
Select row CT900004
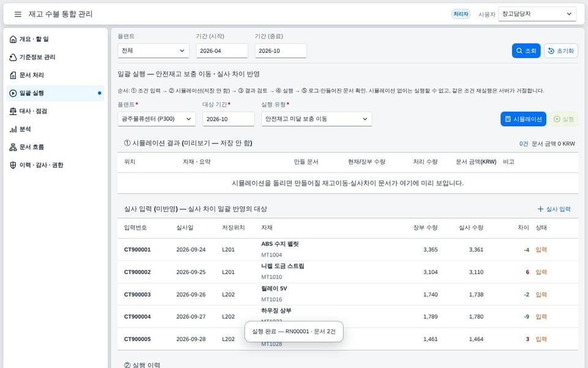[348, 316]
